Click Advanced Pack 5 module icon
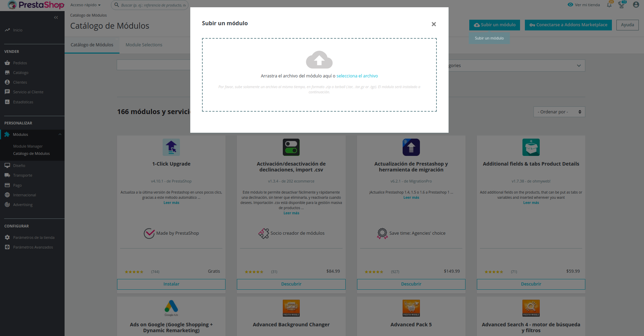 click(x=411, y=308)
